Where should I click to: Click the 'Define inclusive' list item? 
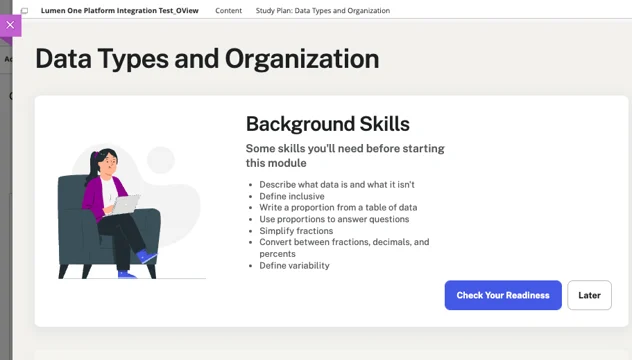point(292,196)
